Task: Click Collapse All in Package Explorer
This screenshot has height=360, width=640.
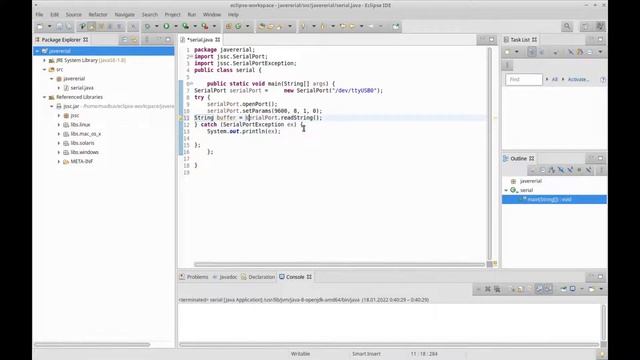Action: click(124, 40)
